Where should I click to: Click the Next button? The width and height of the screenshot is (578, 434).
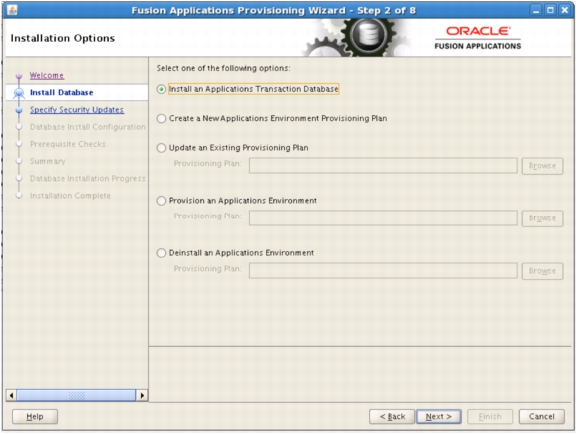click(x=439, y=417)
